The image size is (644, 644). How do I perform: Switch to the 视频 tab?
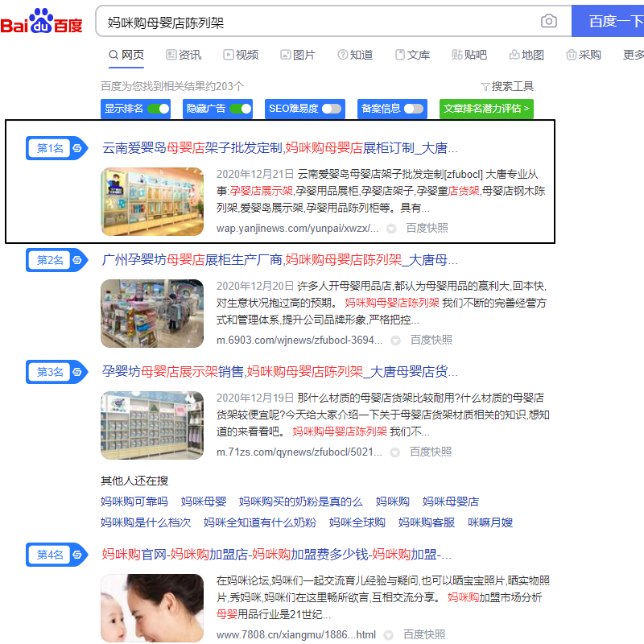[241, 55]
